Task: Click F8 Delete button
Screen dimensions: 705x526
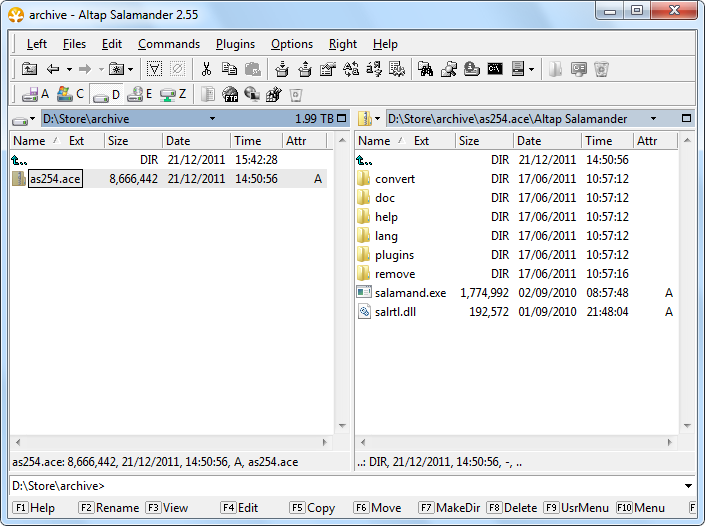Action: [512, 508]
